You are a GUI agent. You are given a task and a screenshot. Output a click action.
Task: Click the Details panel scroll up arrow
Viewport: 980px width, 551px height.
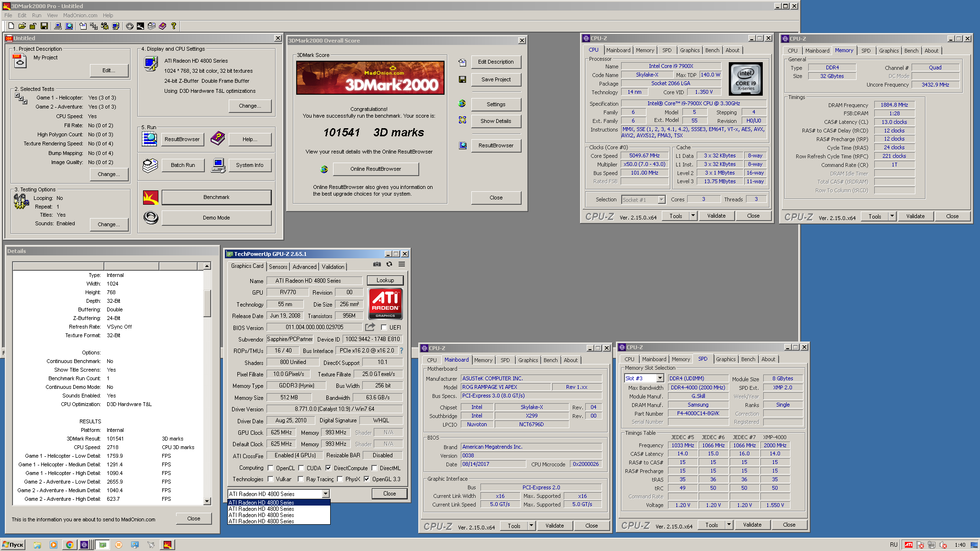point(207,266)
